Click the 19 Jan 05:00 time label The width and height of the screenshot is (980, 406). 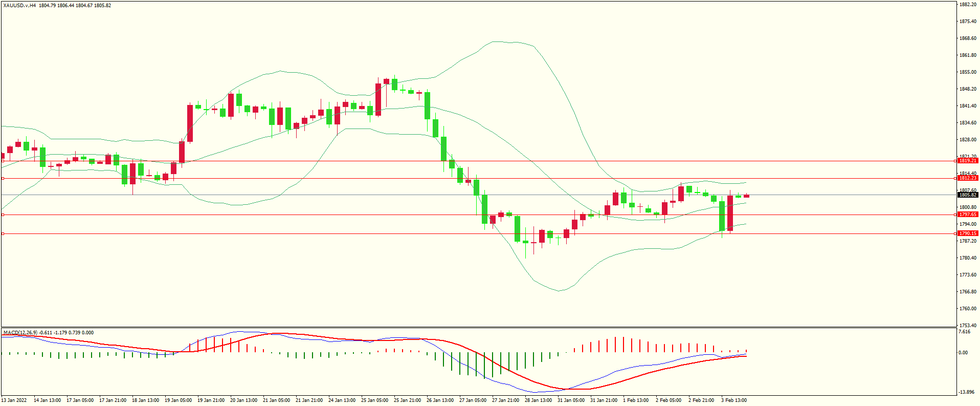coord(178,400)
